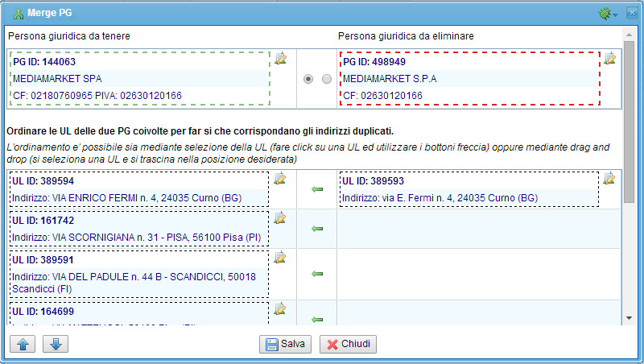The image size is (644, 364).
Task: Click MEDIAMARKET SPA name text
Action: point(57,79)
